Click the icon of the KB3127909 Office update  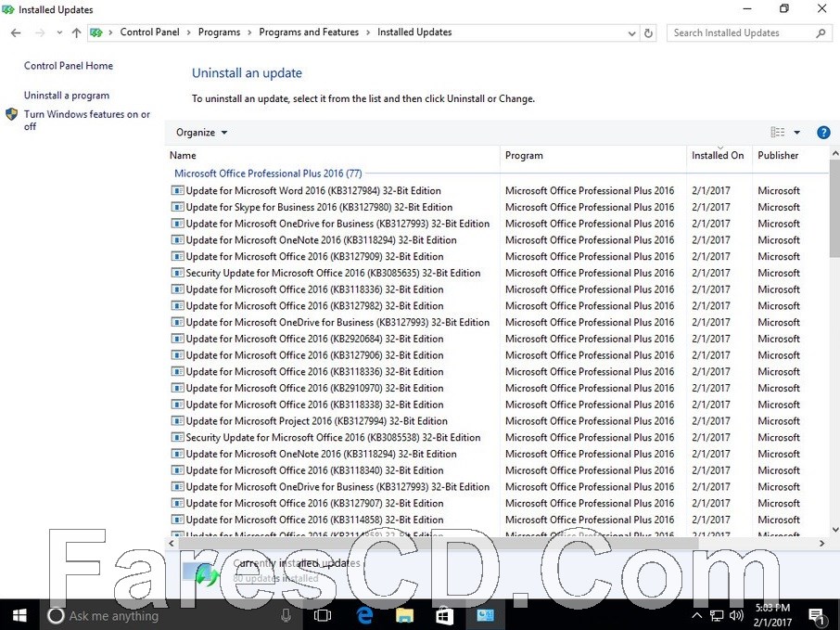click(x=177, y=256)
